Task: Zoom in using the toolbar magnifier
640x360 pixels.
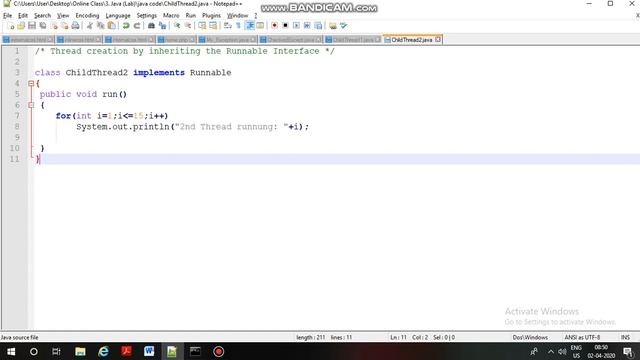Action: (177, 26)
